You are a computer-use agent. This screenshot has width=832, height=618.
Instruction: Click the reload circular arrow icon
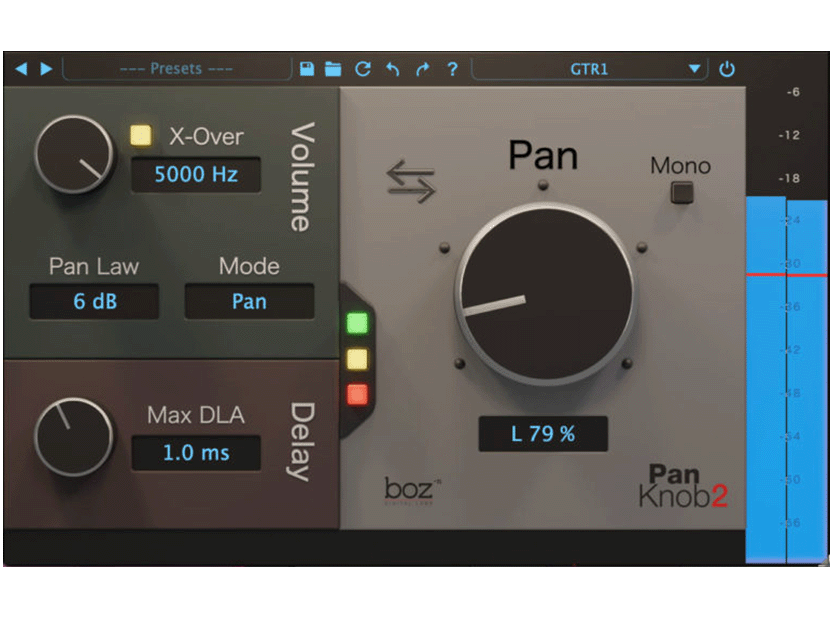[x=363, y=69]
